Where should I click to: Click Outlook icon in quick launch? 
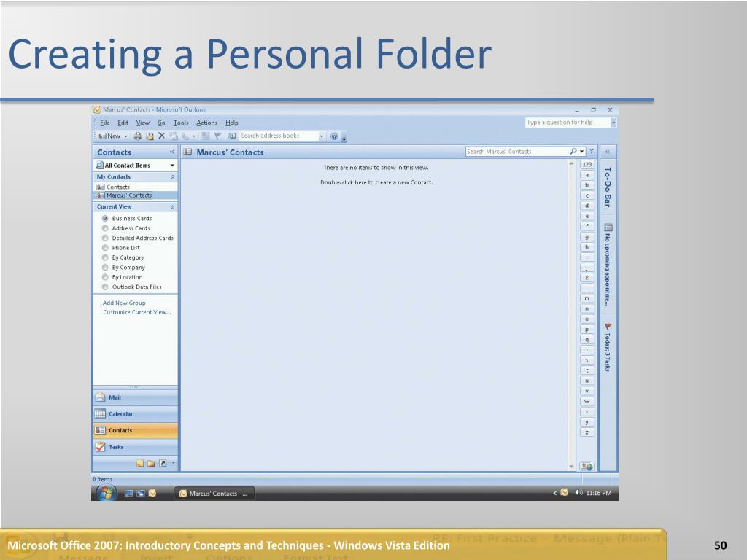[x=152, y=494]
